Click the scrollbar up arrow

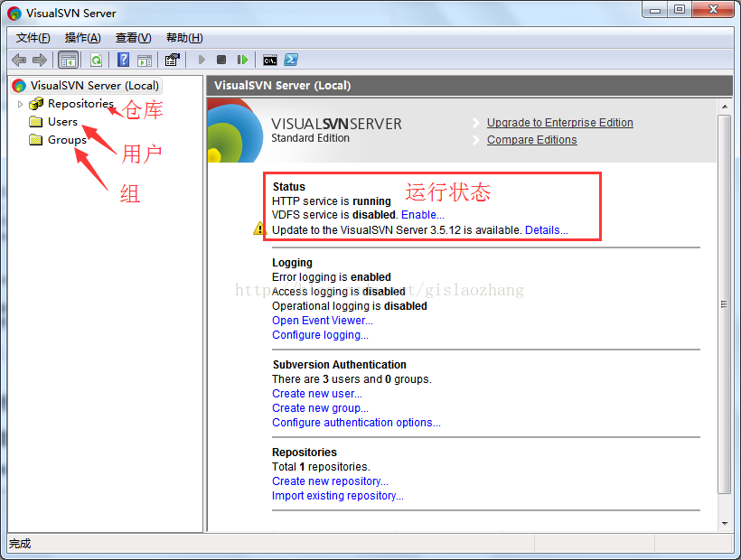click(x=725, y=107)
